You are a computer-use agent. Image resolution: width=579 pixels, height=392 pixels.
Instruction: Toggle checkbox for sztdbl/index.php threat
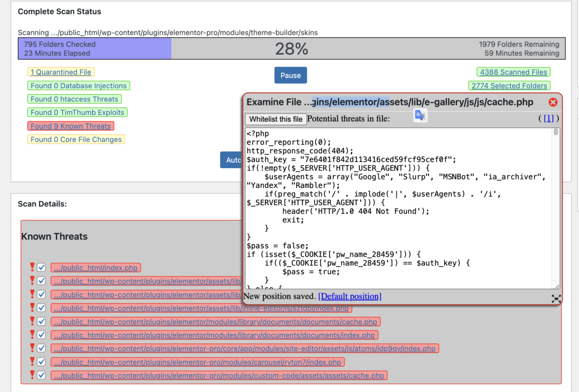(x=42, y=308)
